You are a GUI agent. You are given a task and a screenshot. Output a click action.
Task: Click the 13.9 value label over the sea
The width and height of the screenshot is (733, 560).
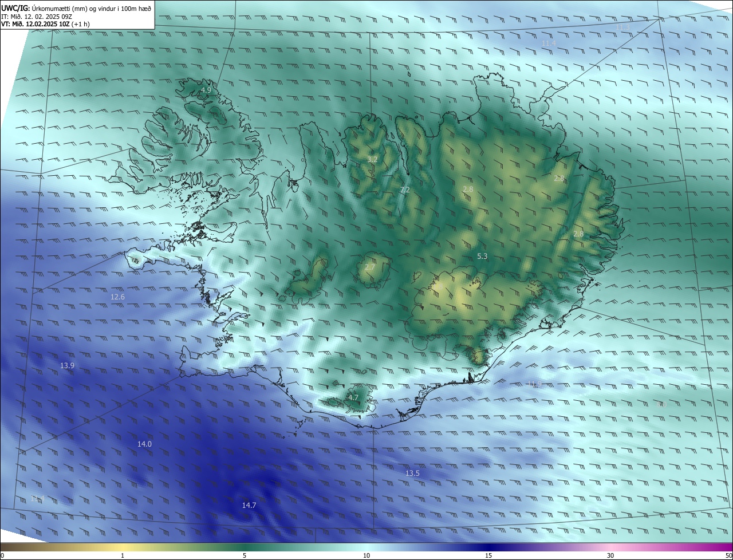67,365
